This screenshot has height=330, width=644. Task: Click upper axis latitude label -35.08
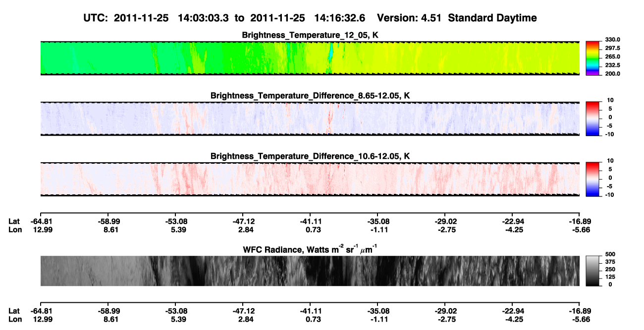(377, 221)
